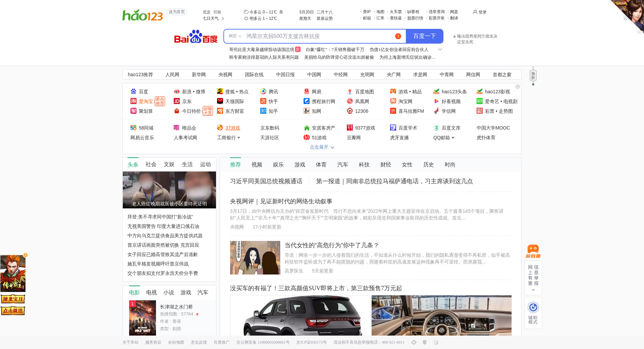Click 设为首页 set homepage button
The width and height of the screenshot is (644, 349).
pyautogui.click(x=176, y=12)
